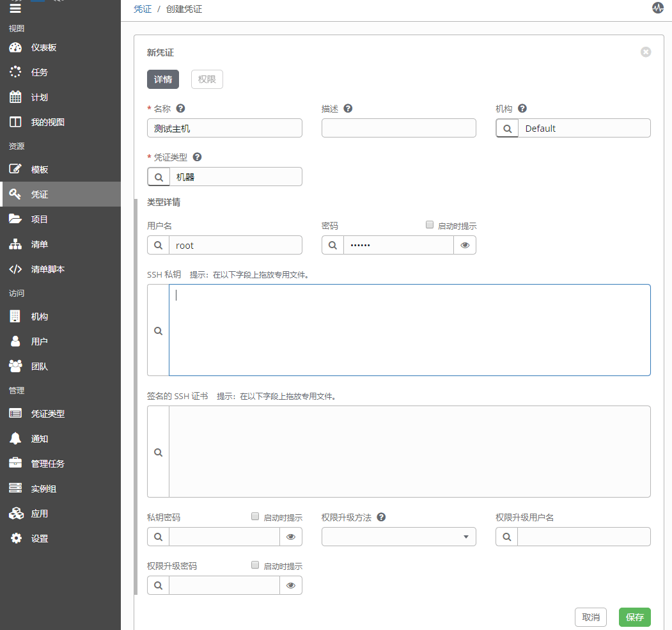Click the green 保存 button

point(634,617)
